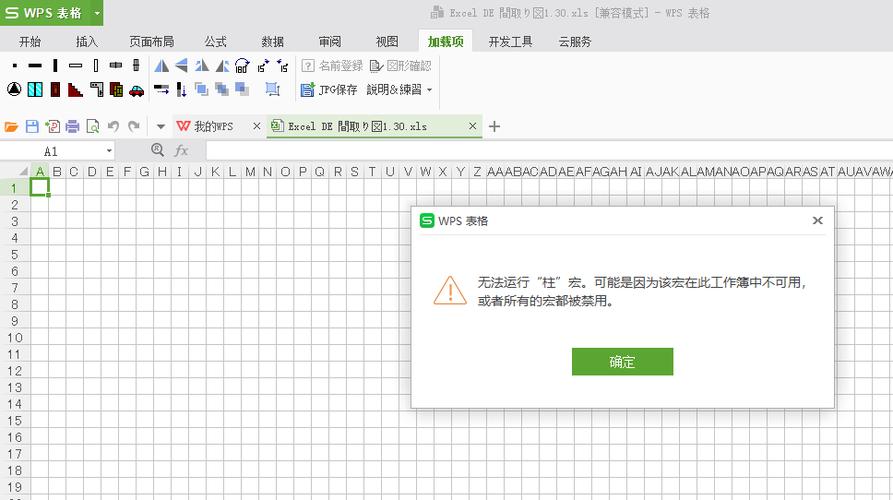Open 审阅 tab
This screenshot has width=893, height=500.
point(330,42)
